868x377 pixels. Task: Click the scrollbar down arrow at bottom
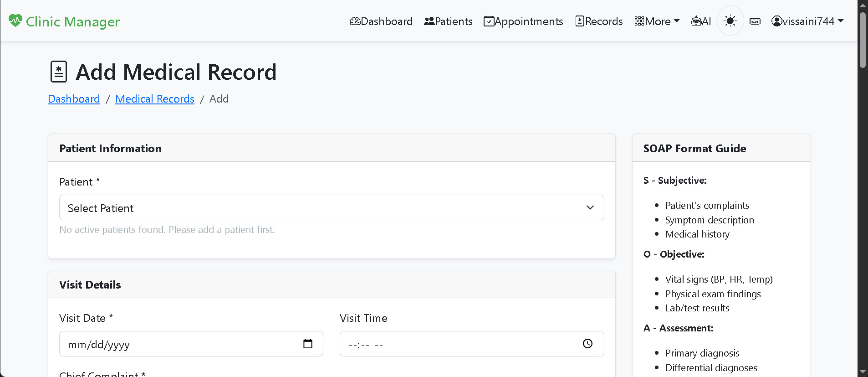click(863, 372)
